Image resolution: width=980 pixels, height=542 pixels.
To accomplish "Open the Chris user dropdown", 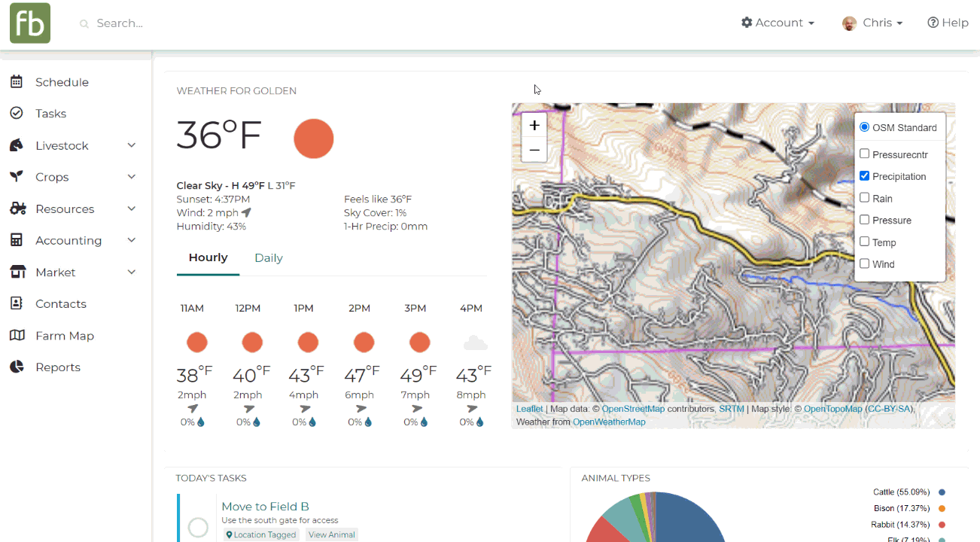I will pos(872,23).
